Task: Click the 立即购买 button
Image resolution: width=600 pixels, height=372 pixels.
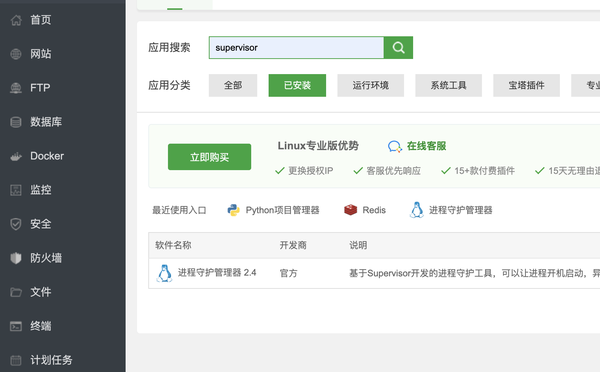Action: coord(209,157)
